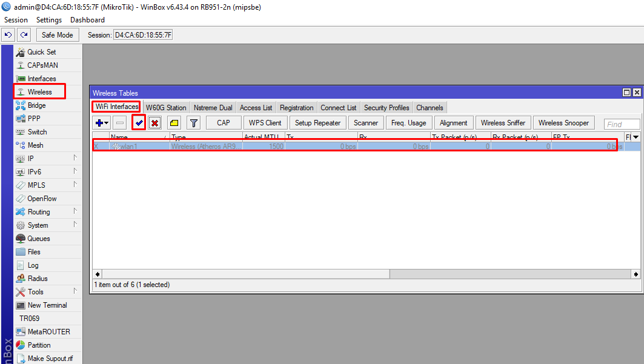Click Make Supout.rif in the sidebar
This screenshot has height=364, width=644.
click(48, 359)
